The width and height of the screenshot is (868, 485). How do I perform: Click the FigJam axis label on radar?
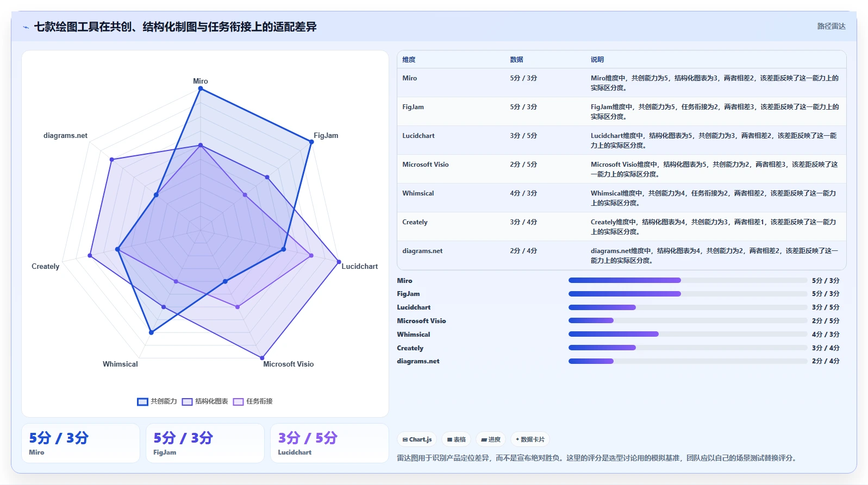coord(326,135)
